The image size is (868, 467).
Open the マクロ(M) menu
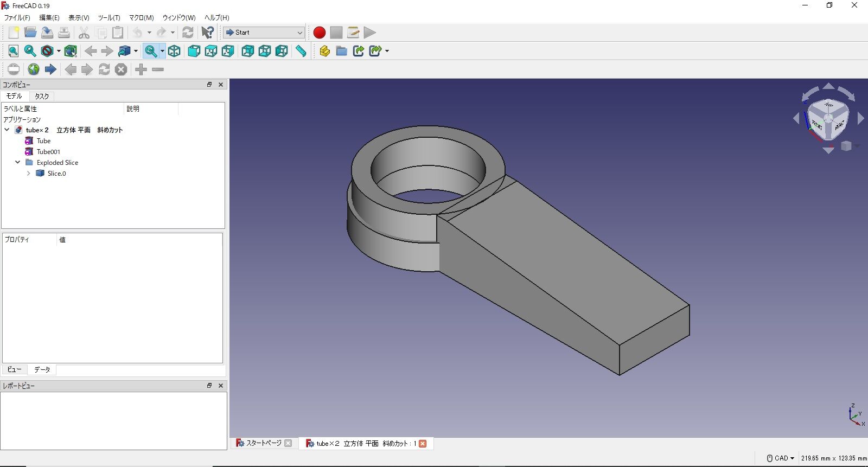[142, 18]
